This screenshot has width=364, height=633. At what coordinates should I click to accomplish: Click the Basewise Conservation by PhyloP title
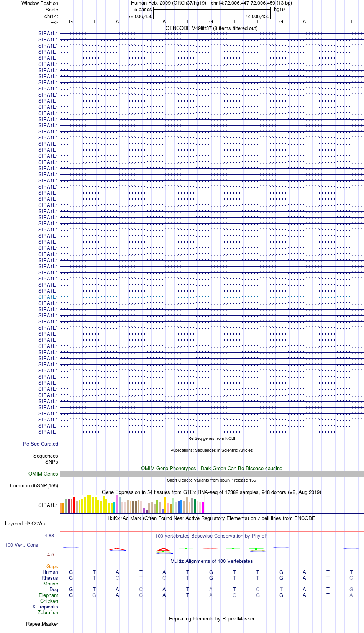[x=212, y=536]
